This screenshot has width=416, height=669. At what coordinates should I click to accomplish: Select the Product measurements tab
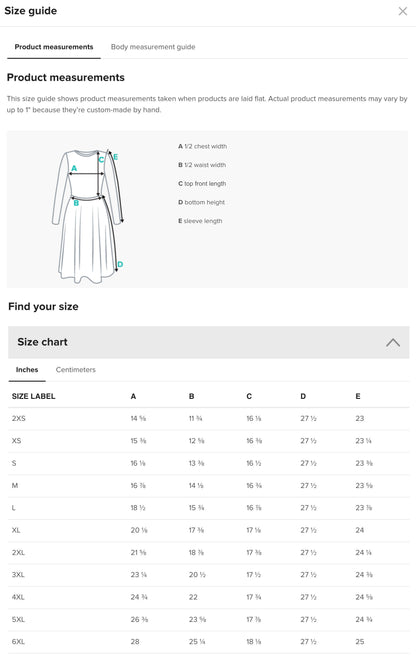click(x=54, y=47)
